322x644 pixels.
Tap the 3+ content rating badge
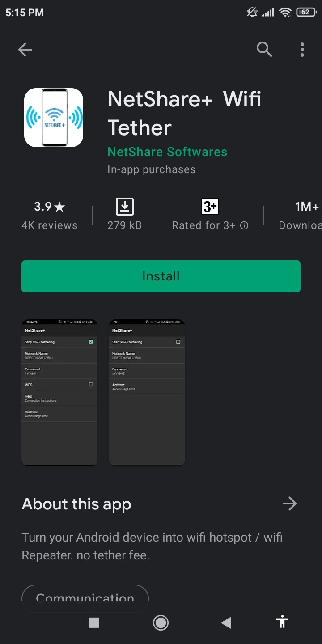tap(210, 207)
